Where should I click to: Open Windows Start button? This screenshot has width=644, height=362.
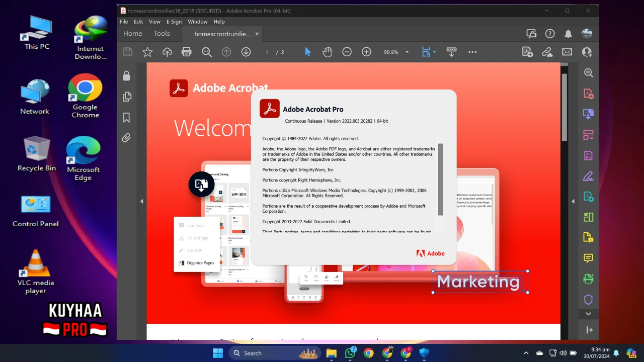coord(218,353)
